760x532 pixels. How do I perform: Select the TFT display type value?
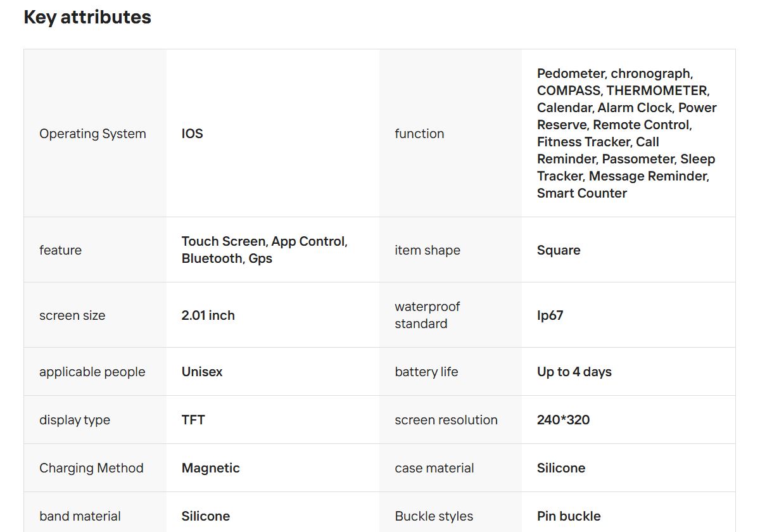coord(193,420)
